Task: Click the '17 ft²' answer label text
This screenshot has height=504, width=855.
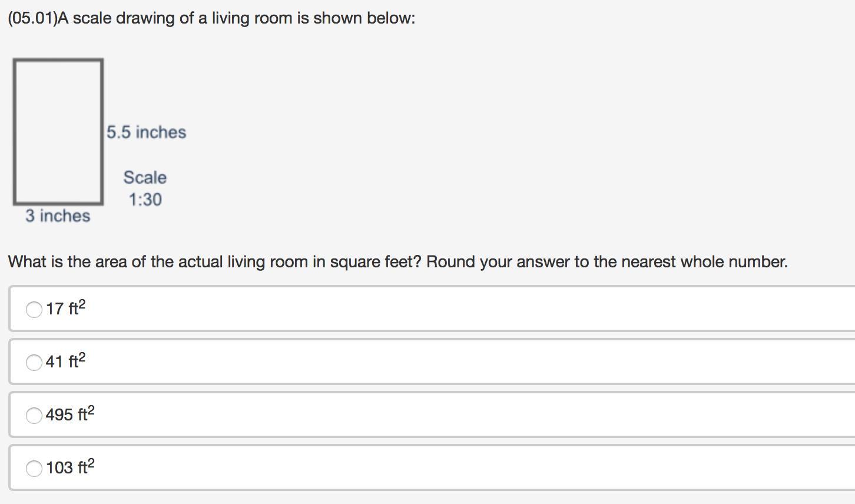Action: pyautogui.click(x=66, y=308)
